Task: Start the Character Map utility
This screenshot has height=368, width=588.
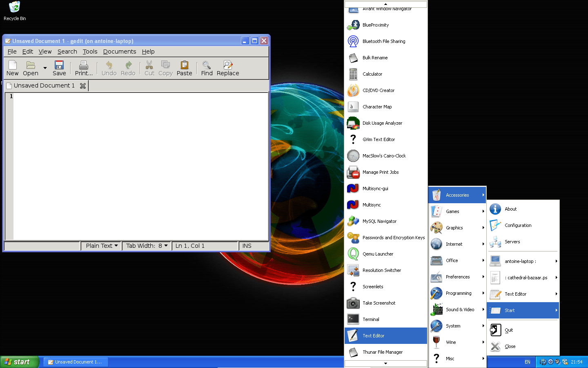Action: click(376, 107)
